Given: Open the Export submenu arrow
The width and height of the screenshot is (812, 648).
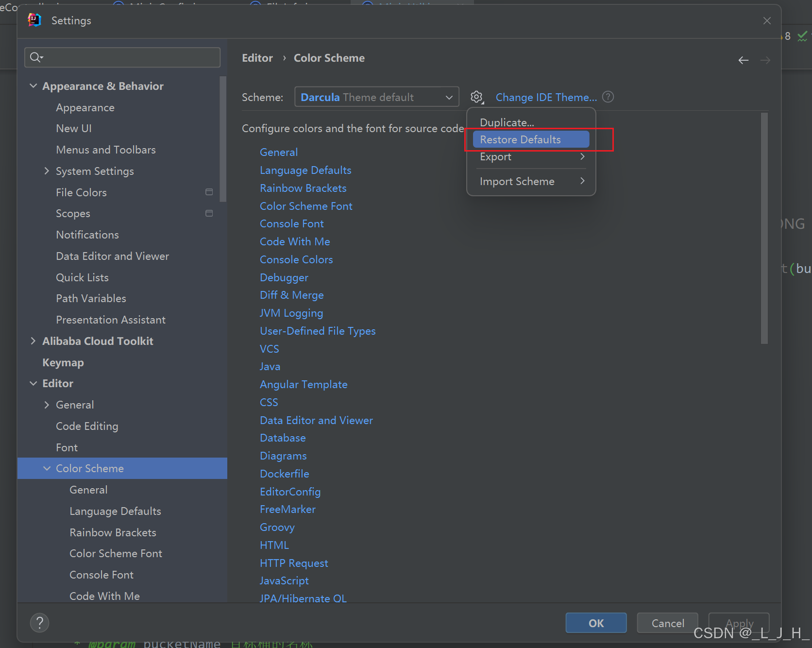Looking at the screenshot, I should [582, 156].
